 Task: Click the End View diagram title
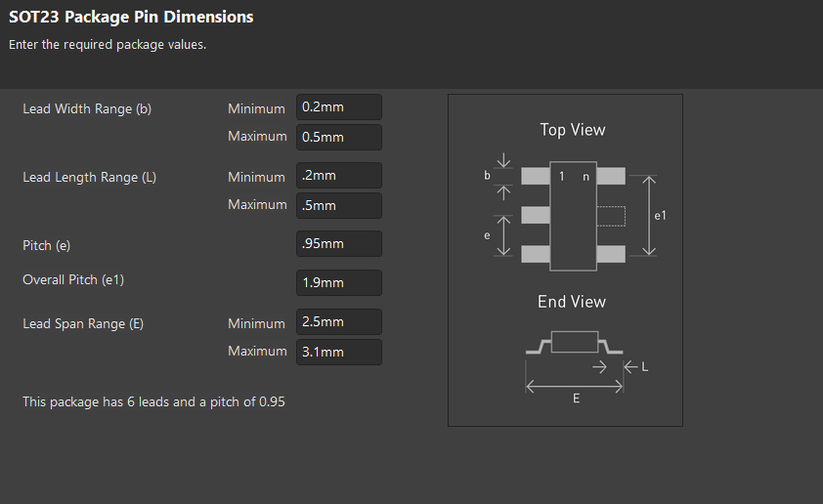pyautogui.click(x=572, y=302)
